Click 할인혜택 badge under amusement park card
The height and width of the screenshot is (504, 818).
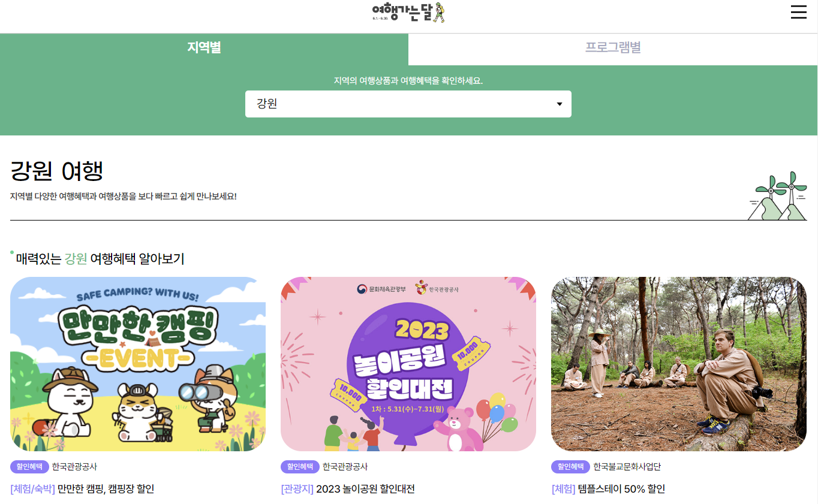point(300,467)
